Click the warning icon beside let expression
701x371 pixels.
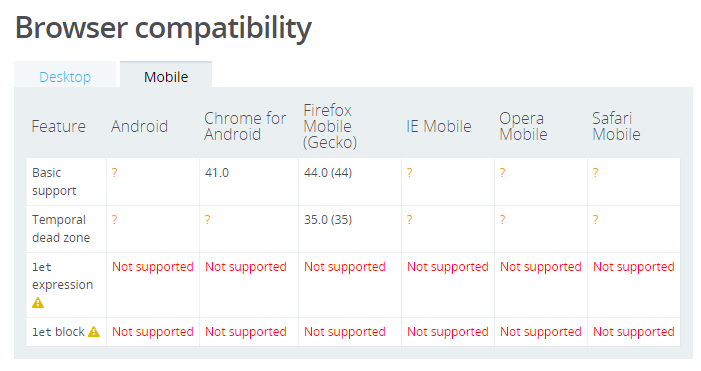38,303
